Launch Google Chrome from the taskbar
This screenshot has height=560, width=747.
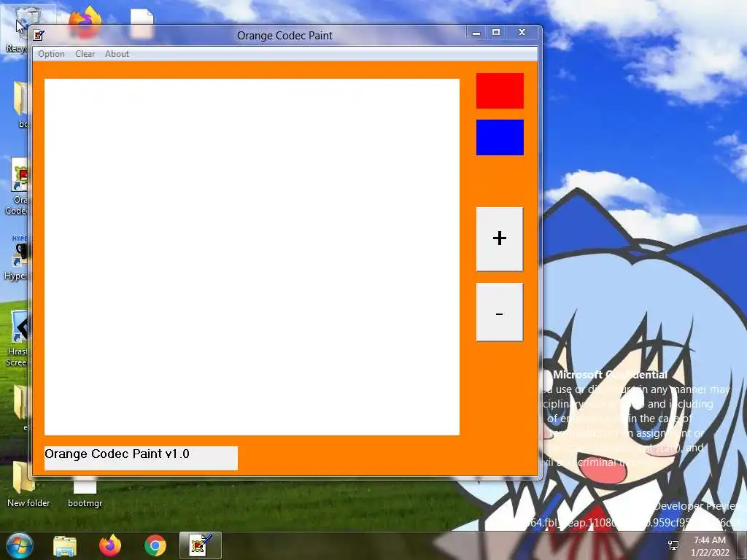tap(155, 545)
